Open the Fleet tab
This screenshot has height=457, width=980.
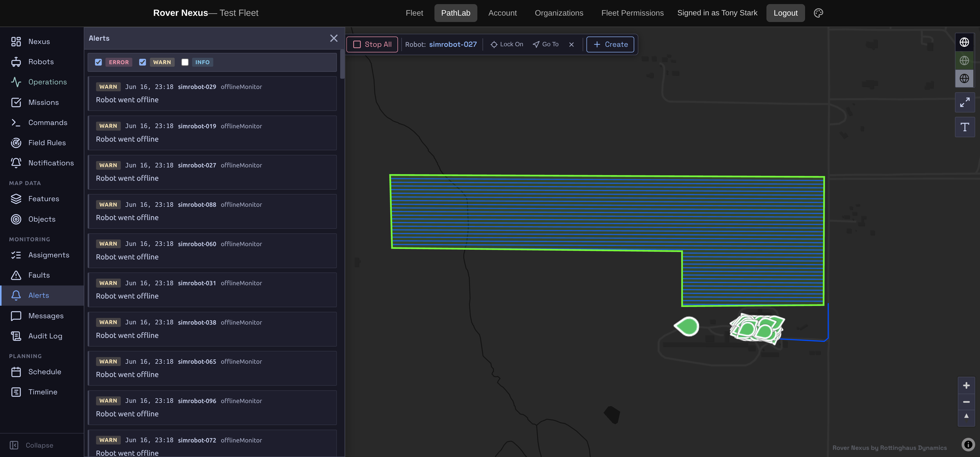coord(414,13)
